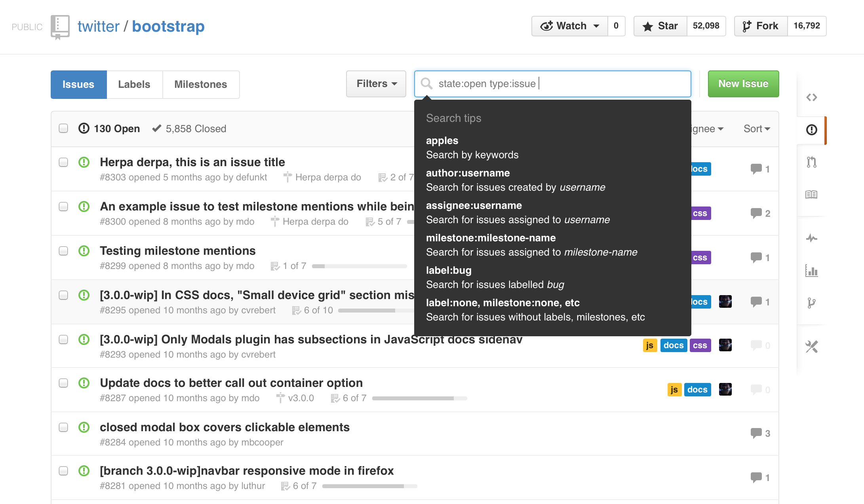
Task: Open the Sort dropdown
Action: click(x=757, y=129)
